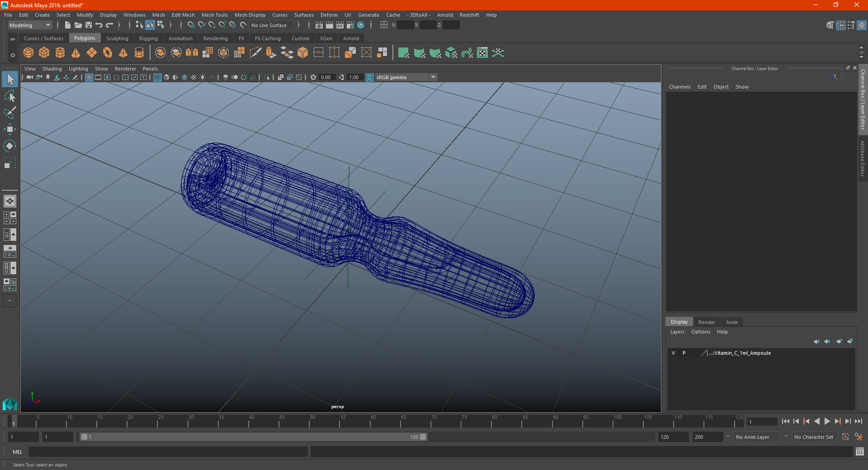Screen dimensions: 868x470
Task: Open animation preferences running-man icon
Action: coord(859,437)
